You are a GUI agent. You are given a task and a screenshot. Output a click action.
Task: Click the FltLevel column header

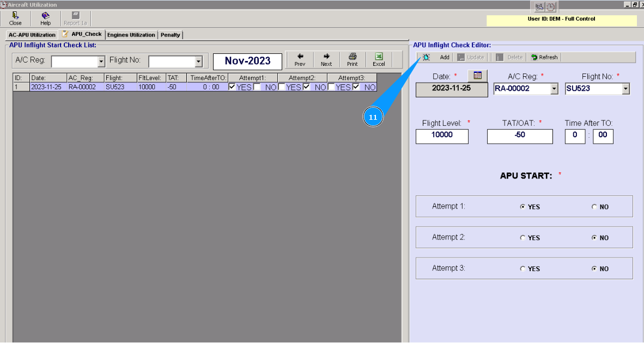[151, 78]
